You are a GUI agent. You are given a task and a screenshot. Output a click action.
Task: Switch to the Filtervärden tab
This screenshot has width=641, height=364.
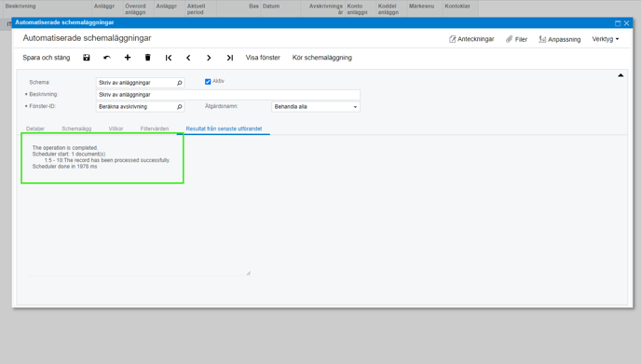pyautogui.click(x=155, y=128)
